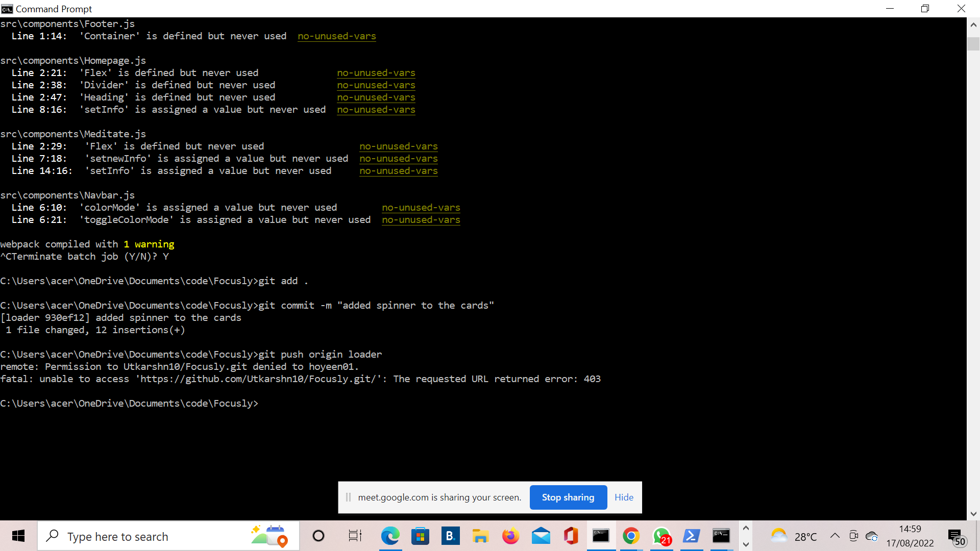Open the Task View button

pyautogui.click(x=355, y=536)
